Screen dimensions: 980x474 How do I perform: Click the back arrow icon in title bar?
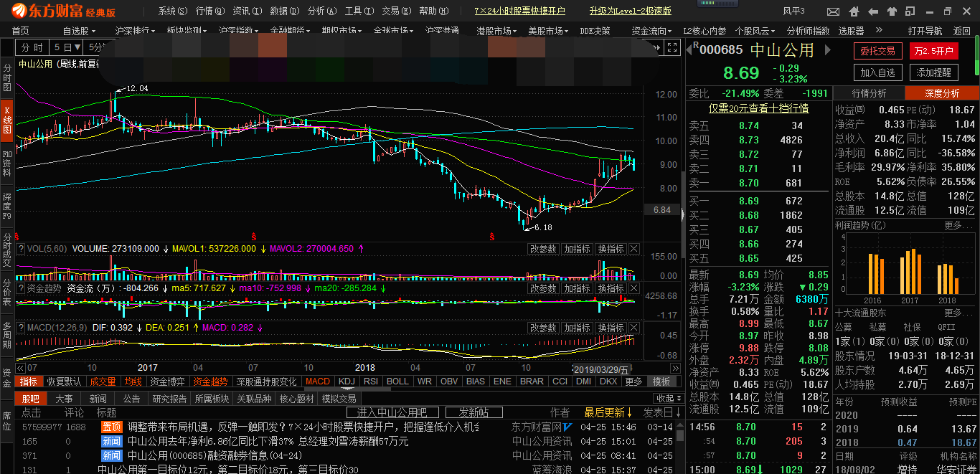click(x=873, y=11)
